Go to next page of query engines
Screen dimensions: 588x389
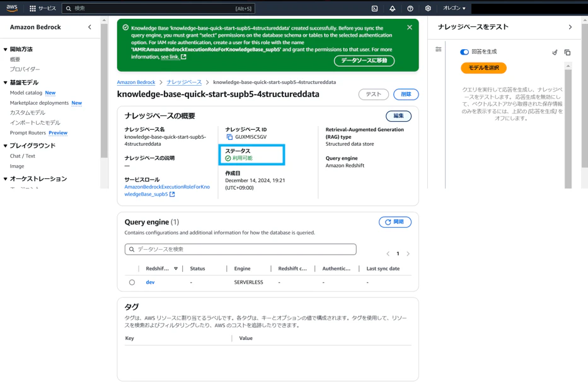coord(408,254)
